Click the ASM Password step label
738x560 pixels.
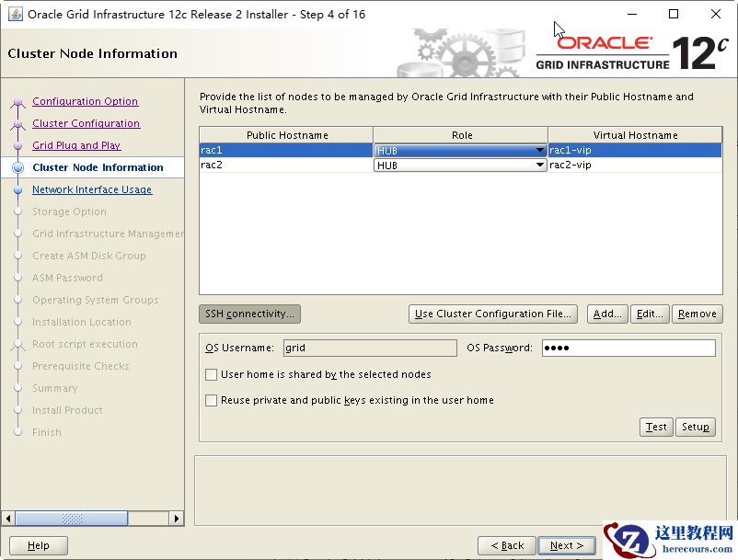pyautogui.click(x=67, y=278)
